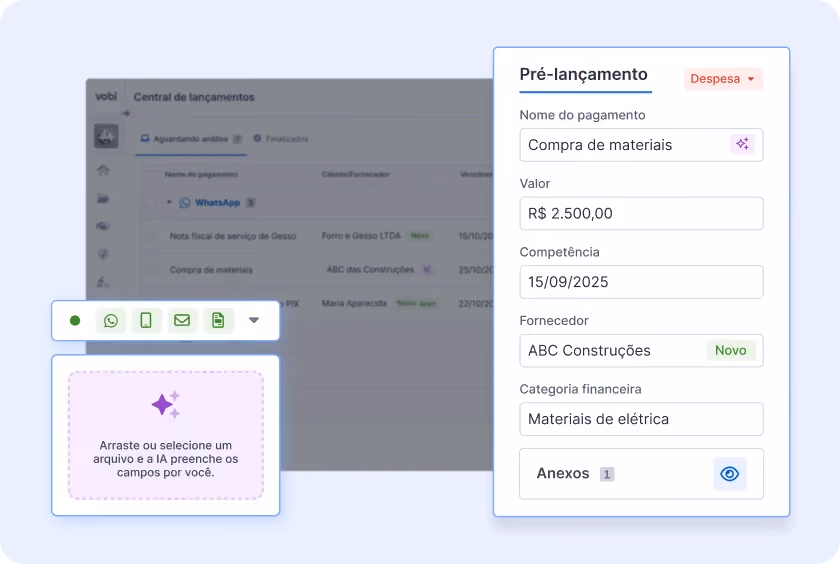This screenshot has height=564, width=840.
Task: Collapse the WhatsApp group row
Action: (169, 202)
